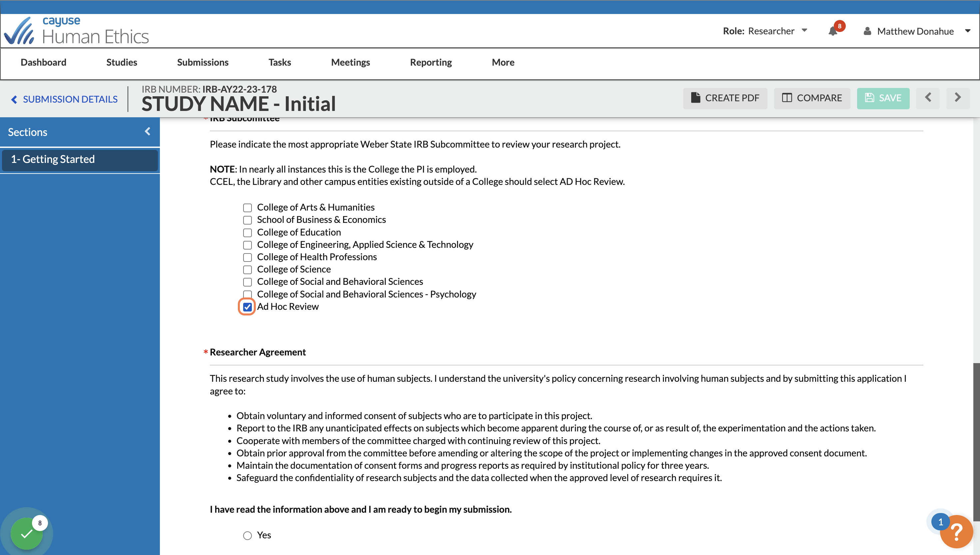Click the back arrow beside Submission Details

pyautogui.click(x=14, y=100)
